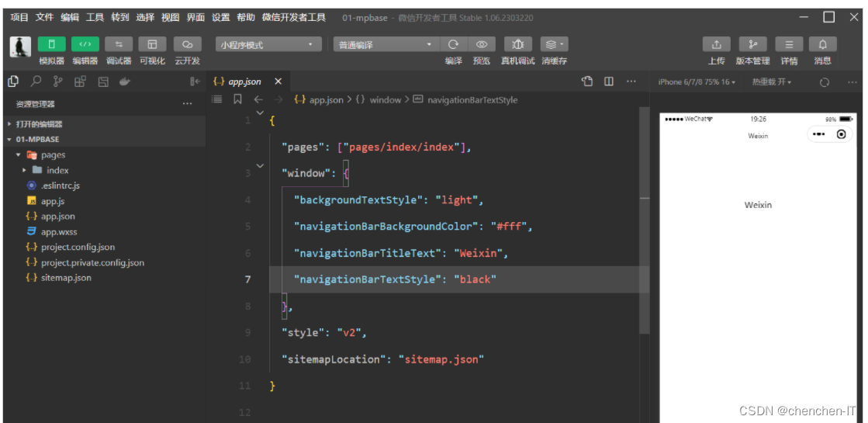The height and width of the screenshot is (423, 868).
Task: Open the 工具 menu
Action: 95,17
